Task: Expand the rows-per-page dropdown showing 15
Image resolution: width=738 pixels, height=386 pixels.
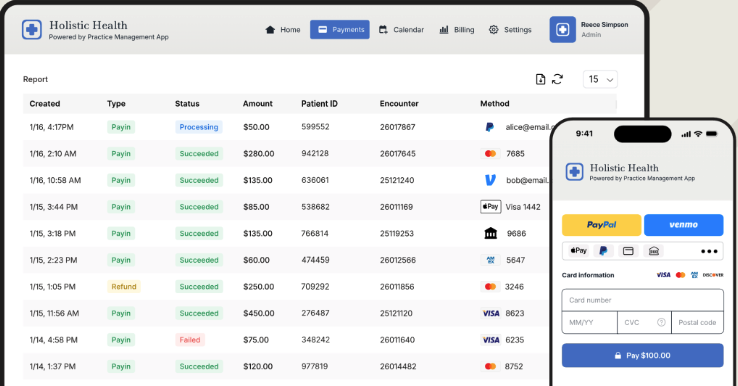Action: [600, 79]
